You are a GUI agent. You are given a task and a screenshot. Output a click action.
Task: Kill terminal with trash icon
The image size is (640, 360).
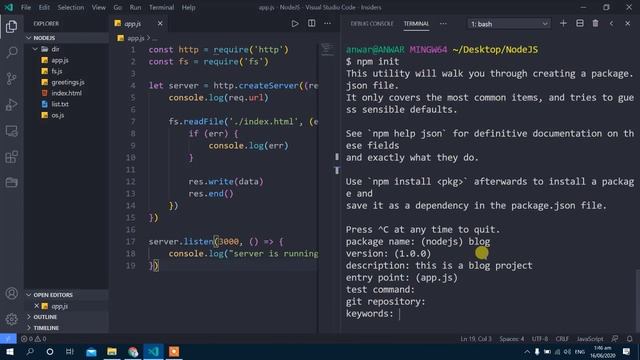(596, 24)
